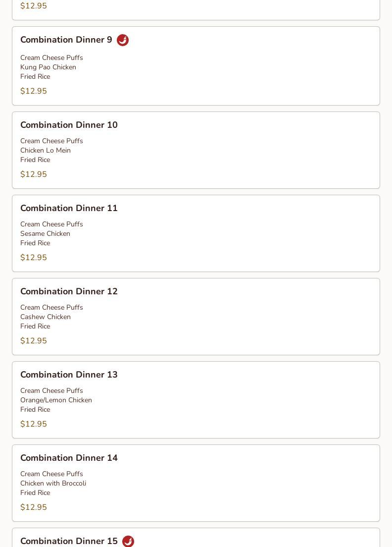The width and height of the screenshot is (392, 547).
Task: Click Chicken Lo Mein description text
Action: (46, 151)
